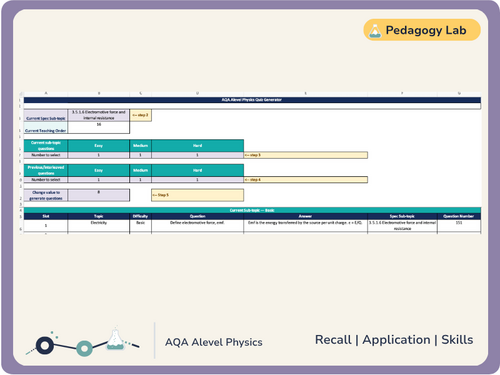
Task: Open the 3.5.1.6 Electromotive force sub-topic selector cell
Action: click(x=99, y=115)
